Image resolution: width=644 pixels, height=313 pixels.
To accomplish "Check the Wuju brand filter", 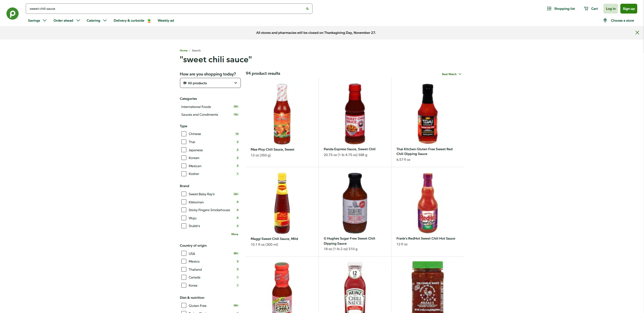I will tap(184, 218).
